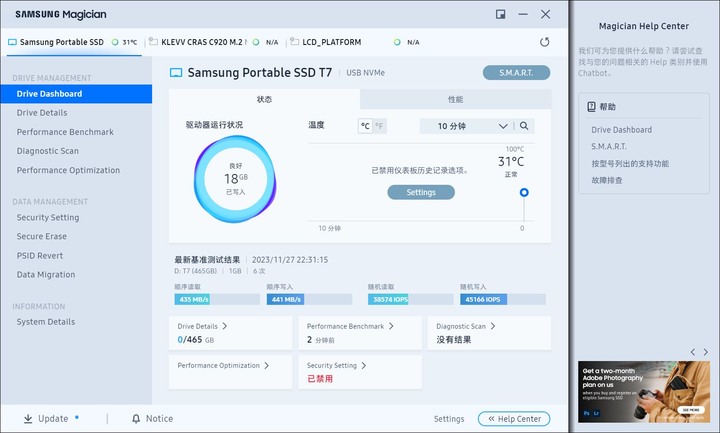The height and width of the screenshot is (433, 720).
Task: Click the Update download icon
Action: coord(28,419)
